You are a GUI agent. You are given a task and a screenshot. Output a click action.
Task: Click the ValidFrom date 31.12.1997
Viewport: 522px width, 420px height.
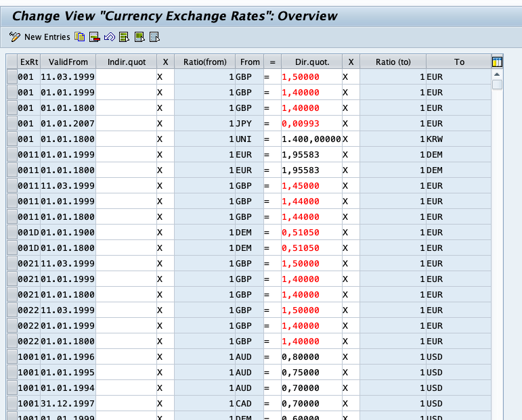click(68, 404)
